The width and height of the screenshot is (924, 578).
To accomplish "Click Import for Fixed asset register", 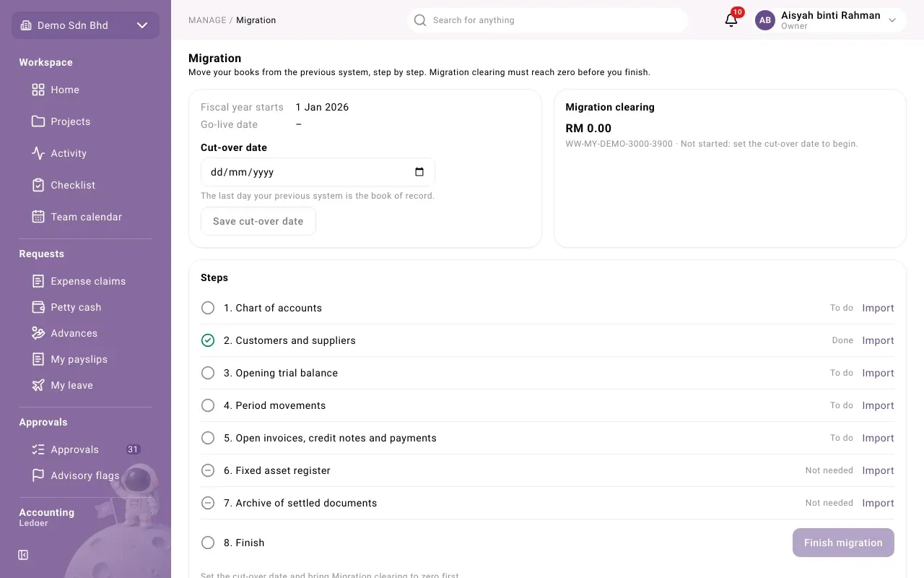I will coord(878,470).
